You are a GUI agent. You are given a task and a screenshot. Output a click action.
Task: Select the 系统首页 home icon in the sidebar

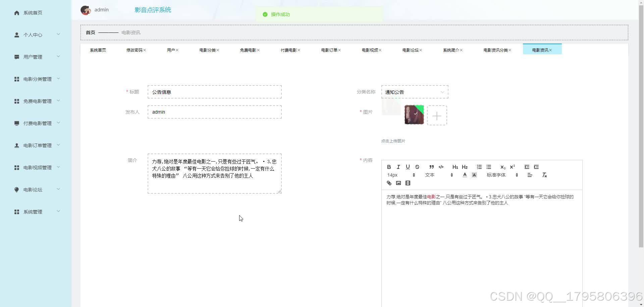16,12
